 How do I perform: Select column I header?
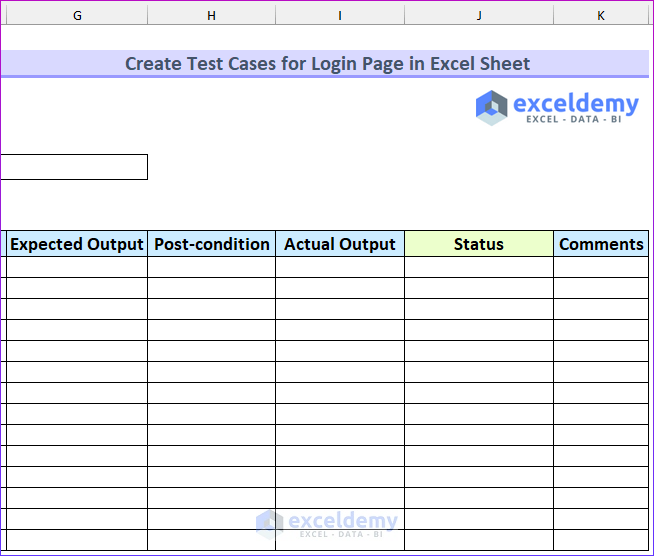pos(340,15)
